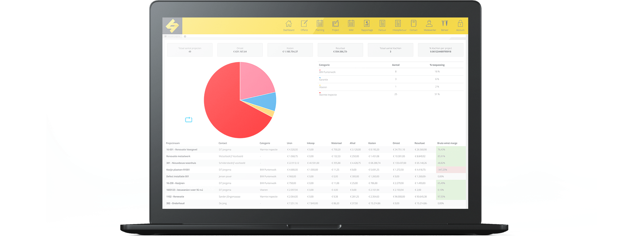The image size is (644, 245).
Task: Click the Warmte inspectie 51 % value
Action: (x=437, y=94)
